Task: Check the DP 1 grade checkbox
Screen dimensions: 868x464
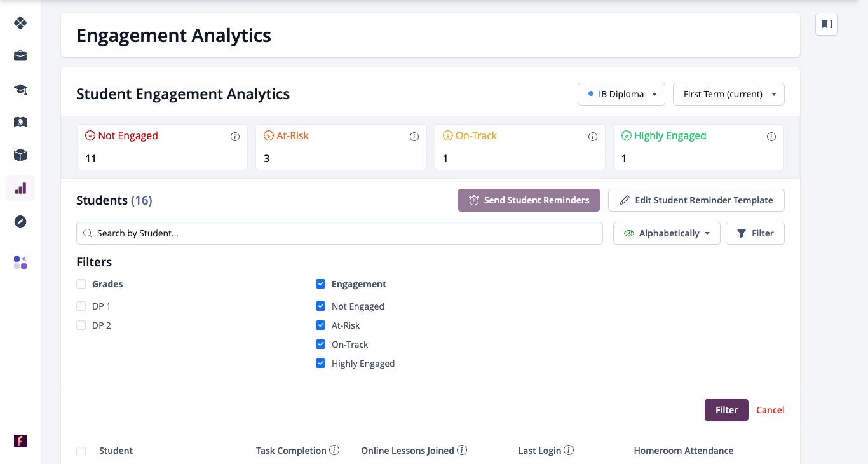Action: point(81,306)
